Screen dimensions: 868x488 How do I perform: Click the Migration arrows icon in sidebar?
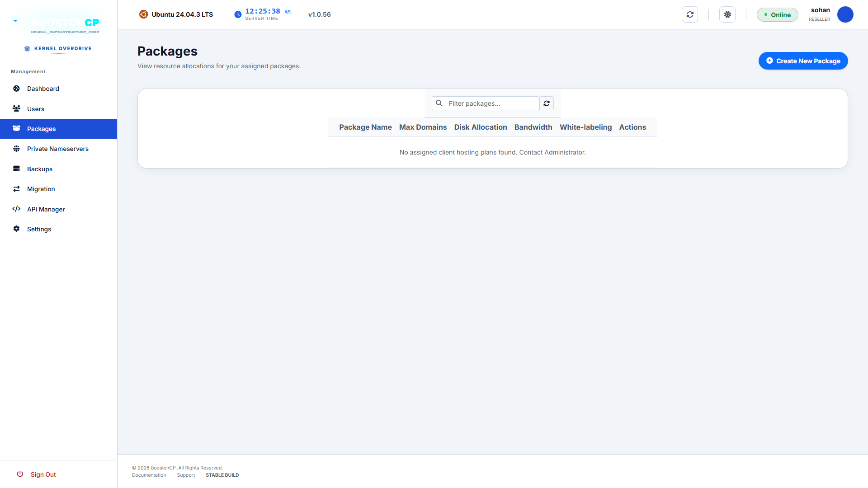pyautogui.click(x=16, y=189)
